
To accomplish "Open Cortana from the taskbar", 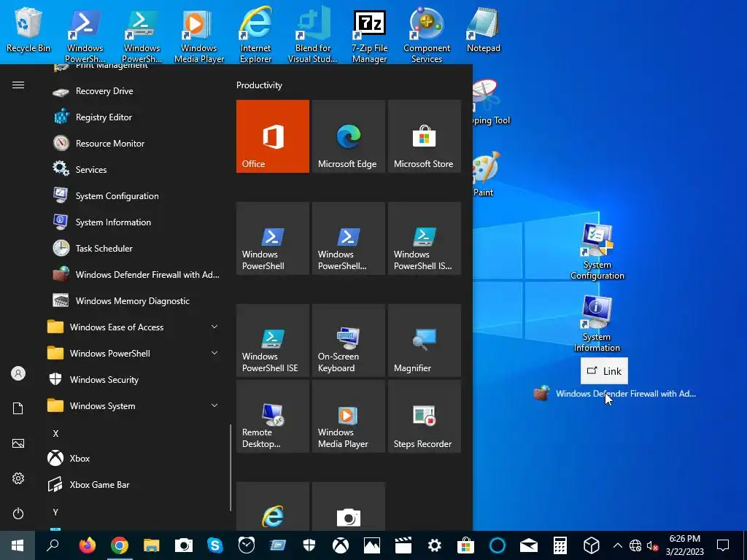I will pos(497,545).
